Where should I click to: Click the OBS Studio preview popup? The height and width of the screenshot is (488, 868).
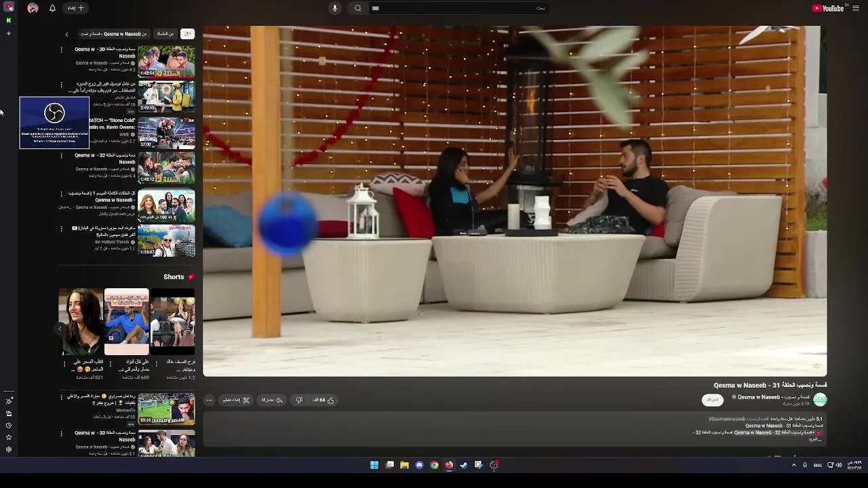point(54,123)
